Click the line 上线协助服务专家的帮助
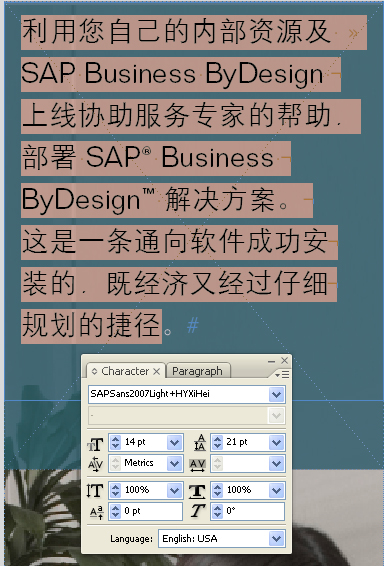The width and height of the screenshot is (388, 566). (x=191, y=117)
